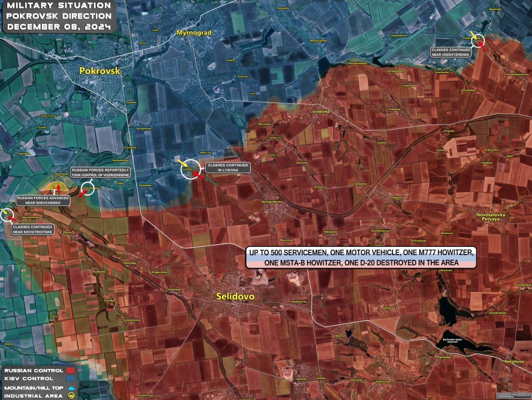Click the 'Russian forces advanced near Shevchenko' label

43,200
